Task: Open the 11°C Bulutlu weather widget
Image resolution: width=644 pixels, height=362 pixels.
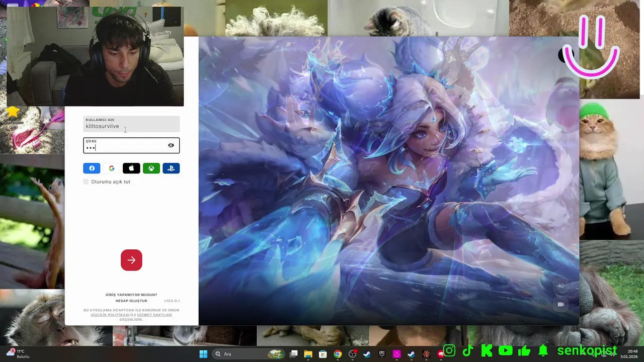Action: pyautogui.click(x=18, y=353)
